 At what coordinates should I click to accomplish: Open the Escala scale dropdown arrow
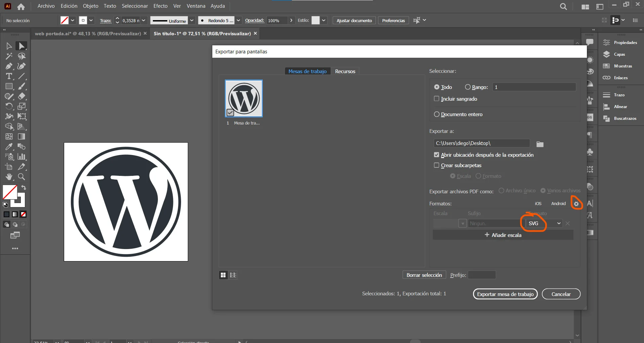click(x=463, y=224)
